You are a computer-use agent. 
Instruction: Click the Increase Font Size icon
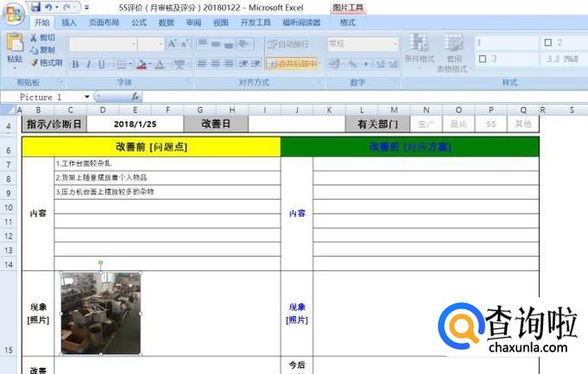[x=172, y=43]
